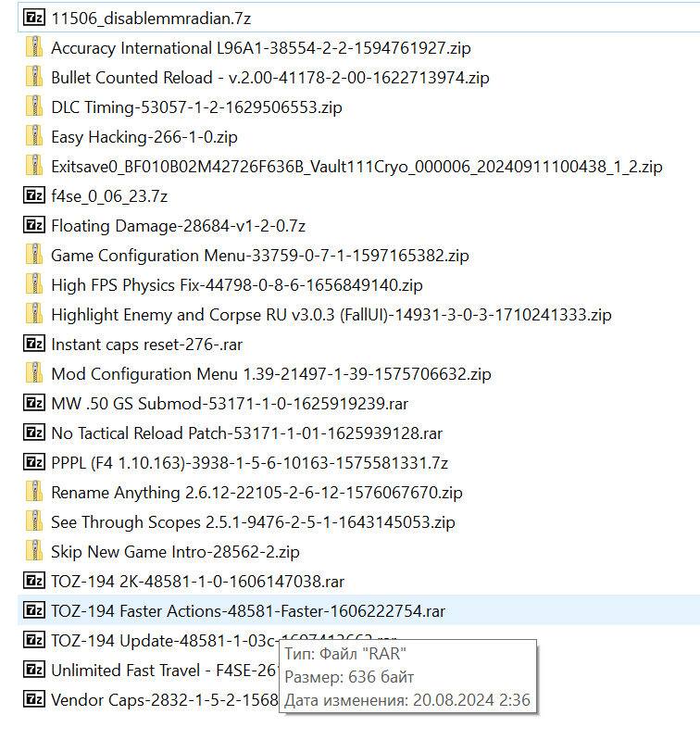Image resolution: width=700 pixels, height=740 pixels.
Task: Select the Exitsave0_BF010B02M42726F636B_Vault111Cryo zip name
Action: [356, 167]
